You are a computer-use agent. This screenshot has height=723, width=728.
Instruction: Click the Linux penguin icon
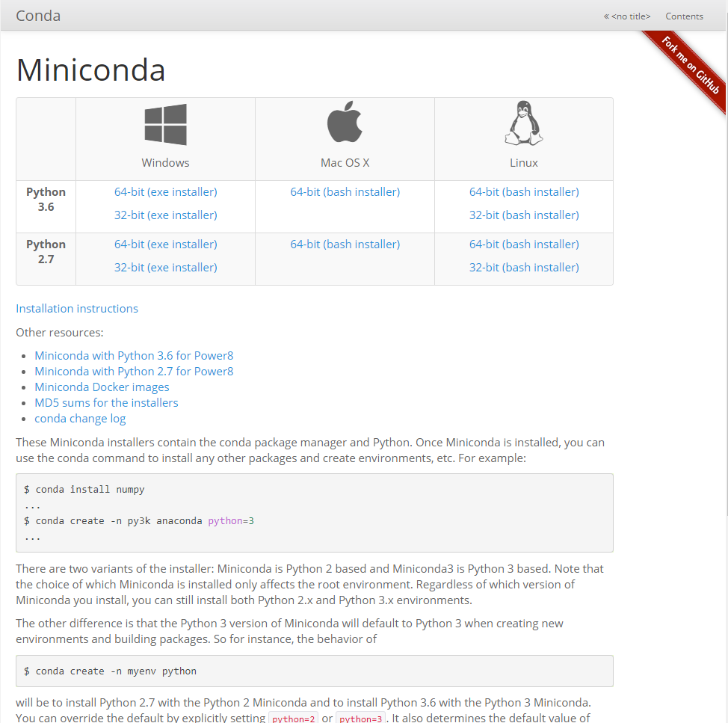tap(524, 123)
